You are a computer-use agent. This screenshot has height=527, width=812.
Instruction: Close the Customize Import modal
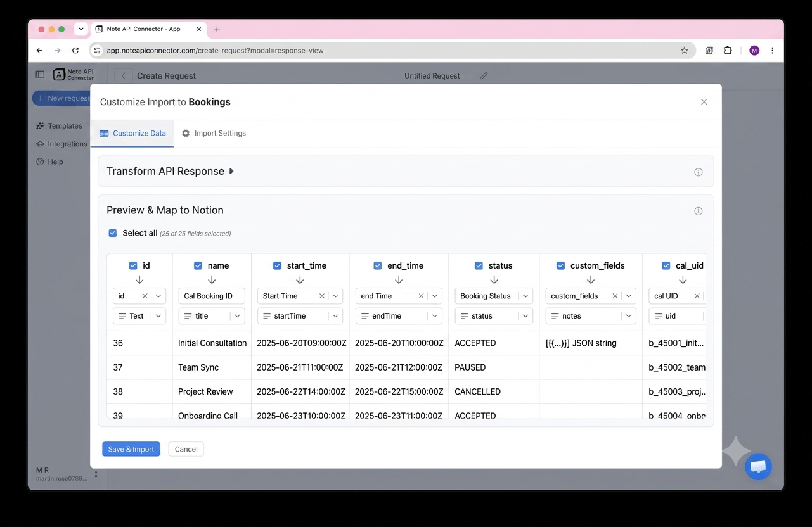pos(704,102)
